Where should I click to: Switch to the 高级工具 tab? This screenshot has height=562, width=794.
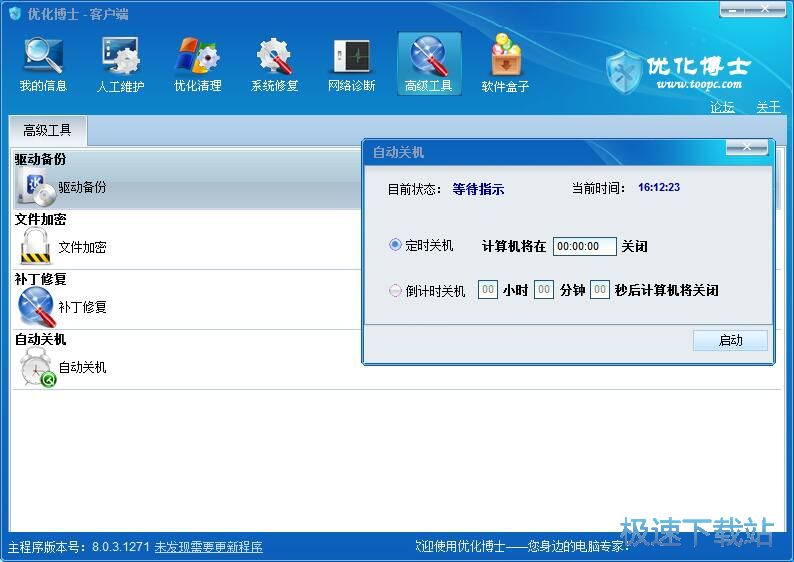point(48,131)
